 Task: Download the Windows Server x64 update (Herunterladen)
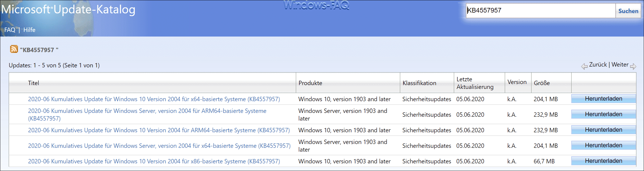[603, 145]
